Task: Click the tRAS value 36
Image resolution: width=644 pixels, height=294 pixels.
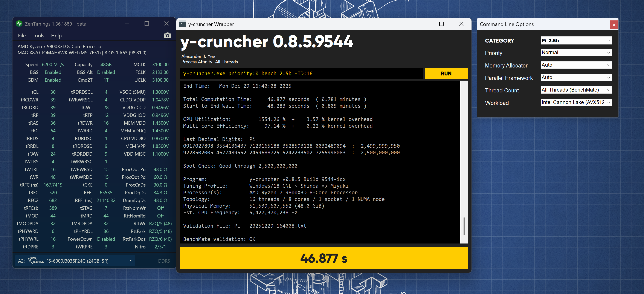Action: pyautogui.click(x=53, y=123)
